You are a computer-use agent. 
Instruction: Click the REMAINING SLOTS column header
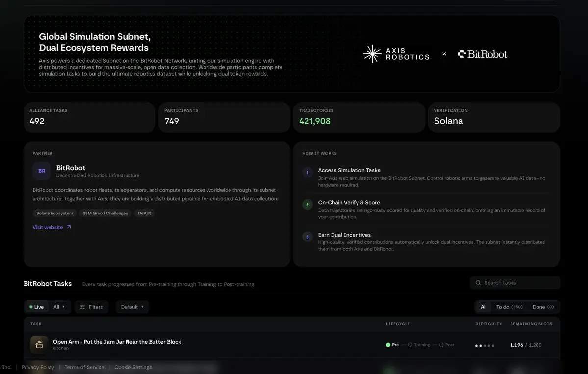point(531,324)
